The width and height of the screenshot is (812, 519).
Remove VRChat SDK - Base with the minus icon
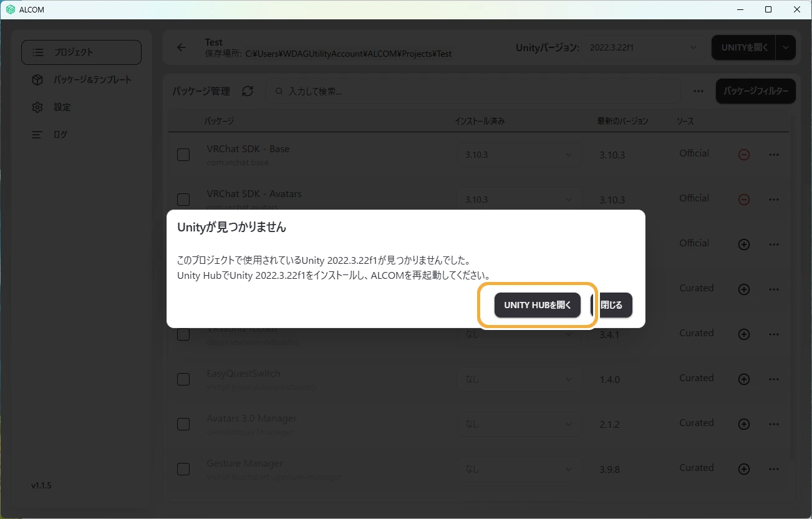pos(743,155)
